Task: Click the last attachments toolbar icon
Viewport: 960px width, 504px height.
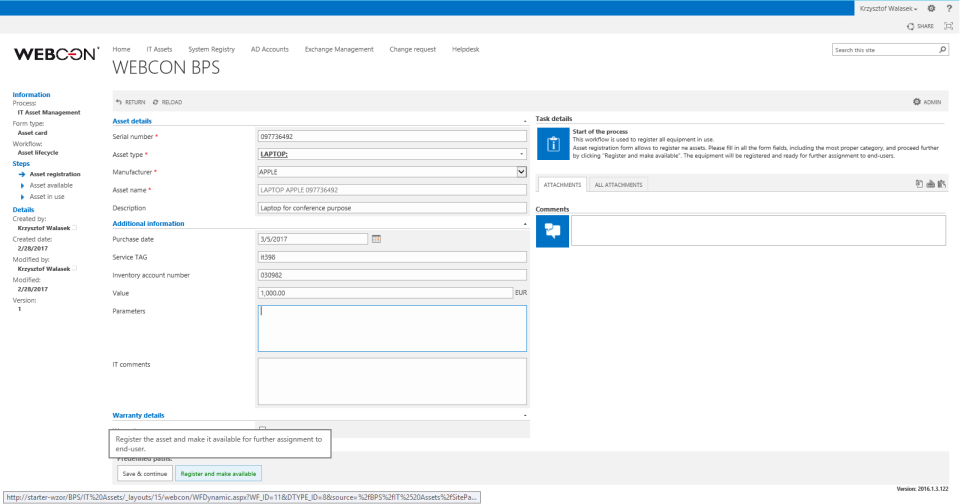Action: point(942,184)
